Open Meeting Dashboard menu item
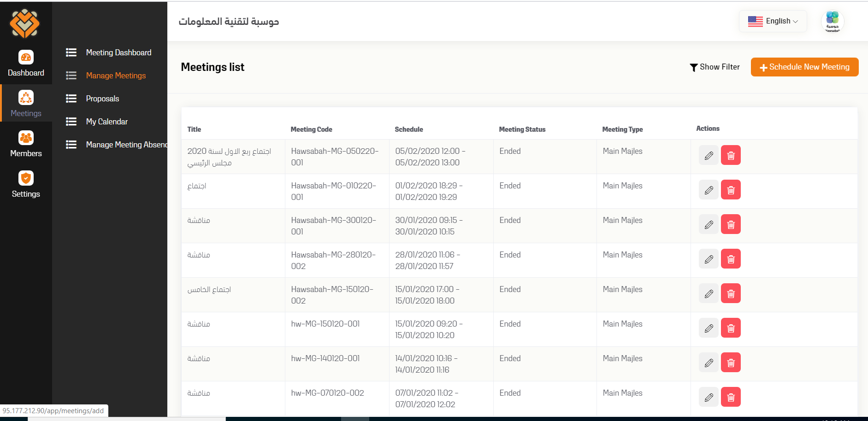 pyautogui.click(x=118, y=53)
